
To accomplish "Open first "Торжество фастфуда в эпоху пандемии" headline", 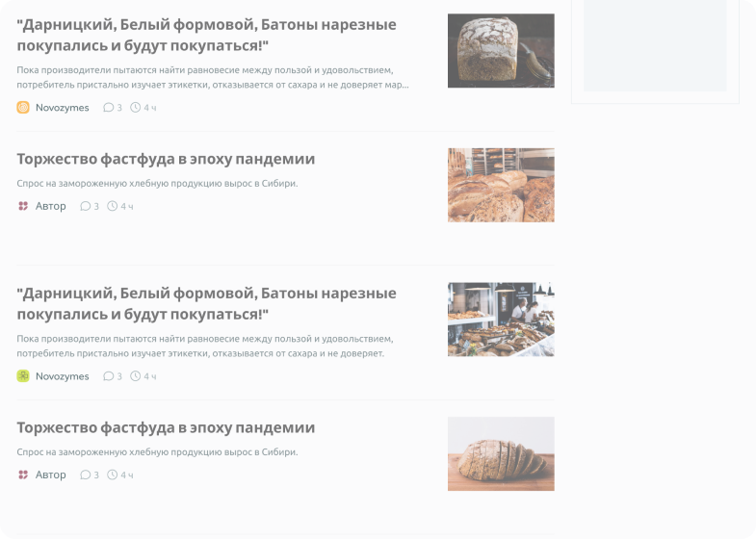I will click(166, 159).
